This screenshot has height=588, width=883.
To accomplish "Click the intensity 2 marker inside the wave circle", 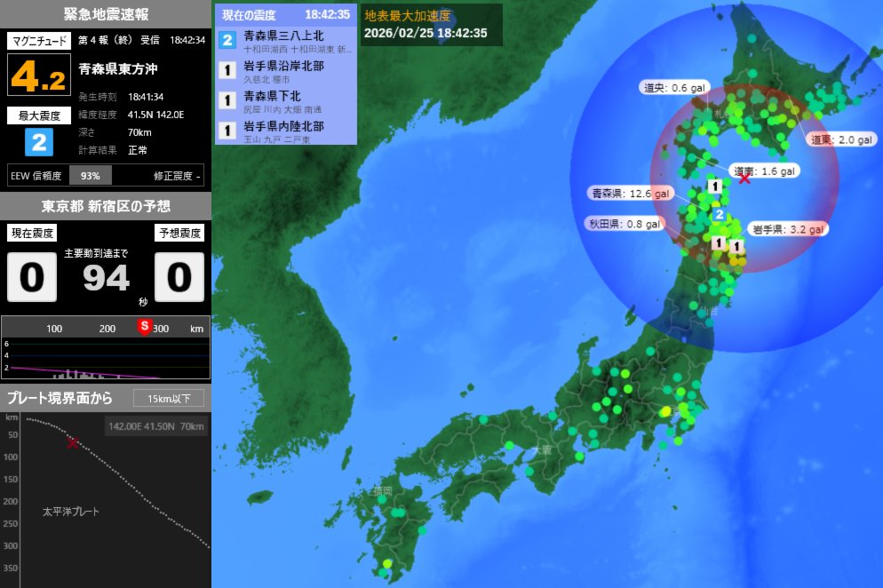I will click(720, 213).
